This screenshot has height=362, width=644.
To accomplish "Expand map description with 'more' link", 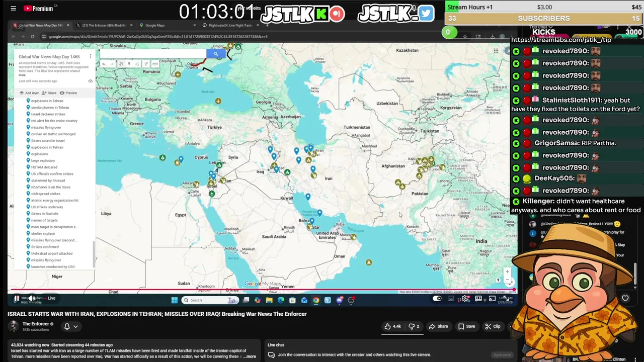I will click(22, 75).
